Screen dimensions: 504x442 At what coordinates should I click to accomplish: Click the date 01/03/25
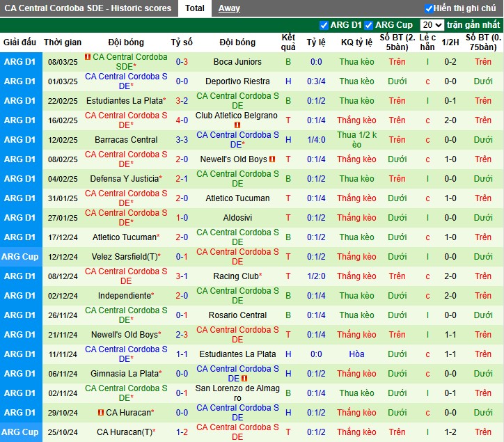point(63,81)
